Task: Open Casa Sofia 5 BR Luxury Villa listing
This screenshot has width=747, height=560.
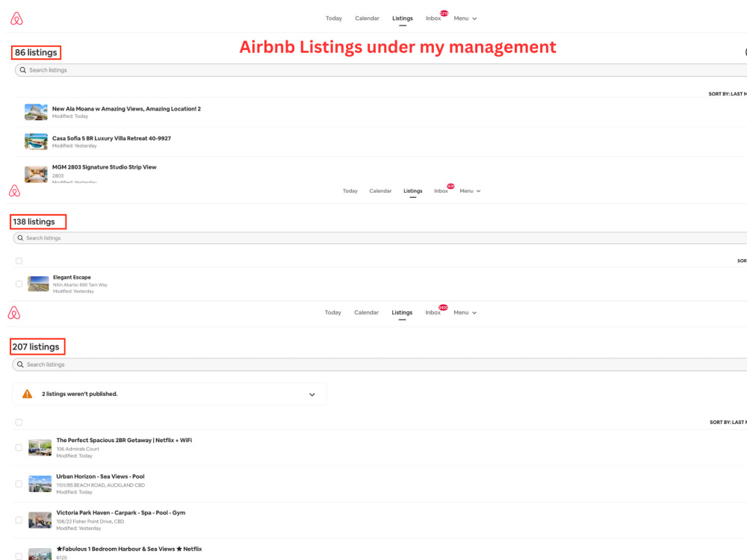Action: coord(111,139)
